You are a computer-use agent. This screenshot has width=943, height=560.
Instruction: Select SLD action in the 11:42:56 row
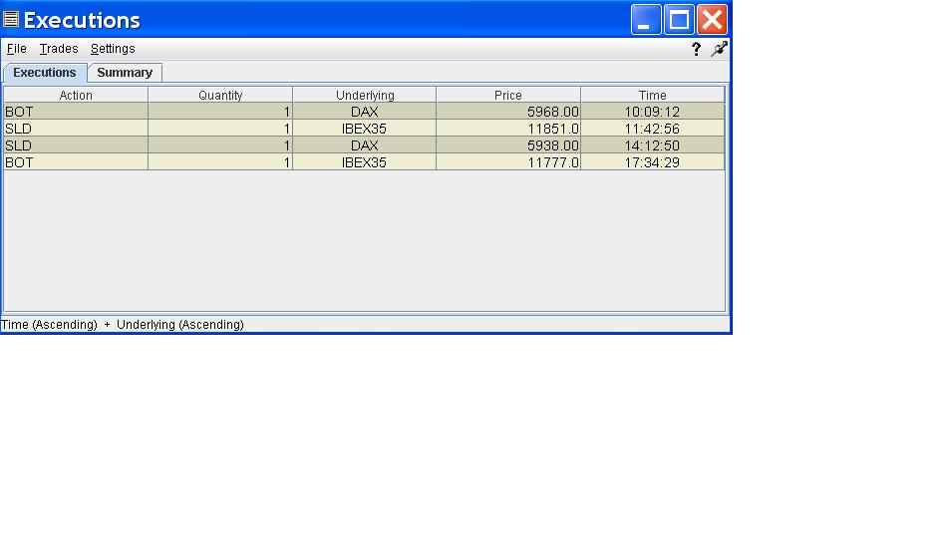click(76, 128)
